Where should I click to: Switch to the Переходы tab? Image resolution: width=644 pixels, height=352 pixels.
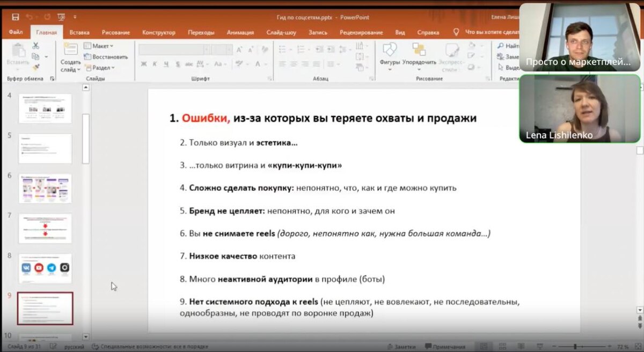click(201, 32)
